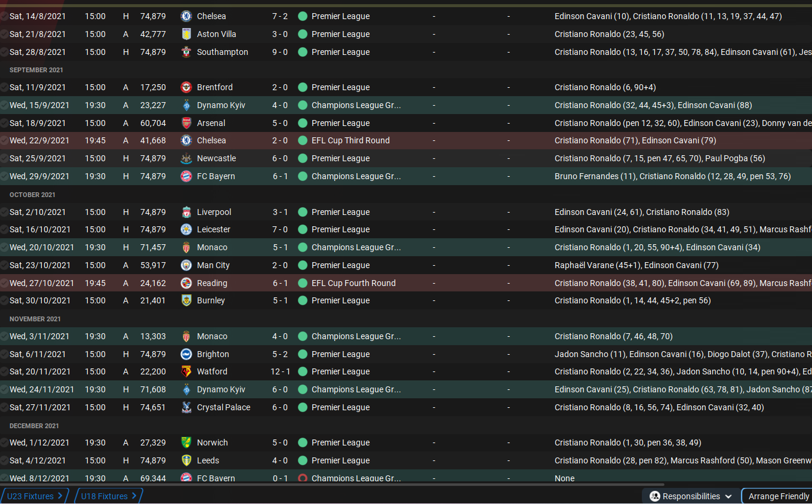
Task: Click the green result dot for Southampton match
Action: [x=302, y=52]
